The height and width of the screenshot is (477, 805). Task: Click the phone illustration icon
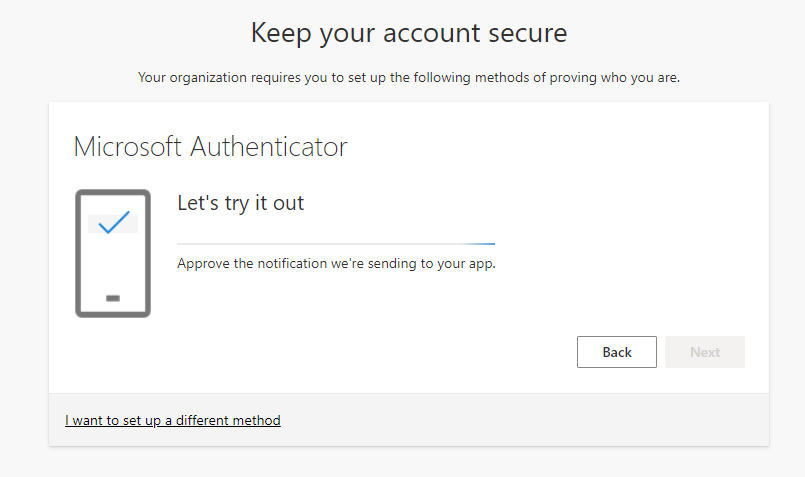point(113,254)
